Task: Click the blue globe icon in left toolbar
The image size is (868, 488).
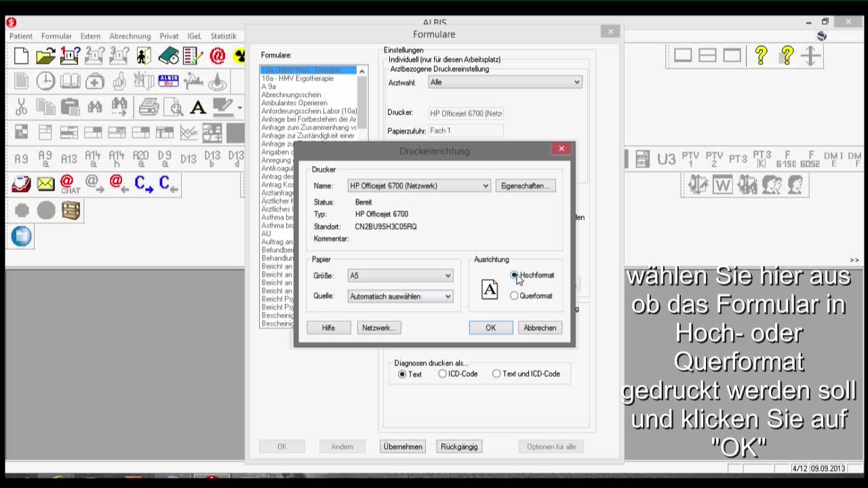Action: [x=21, y=236]
